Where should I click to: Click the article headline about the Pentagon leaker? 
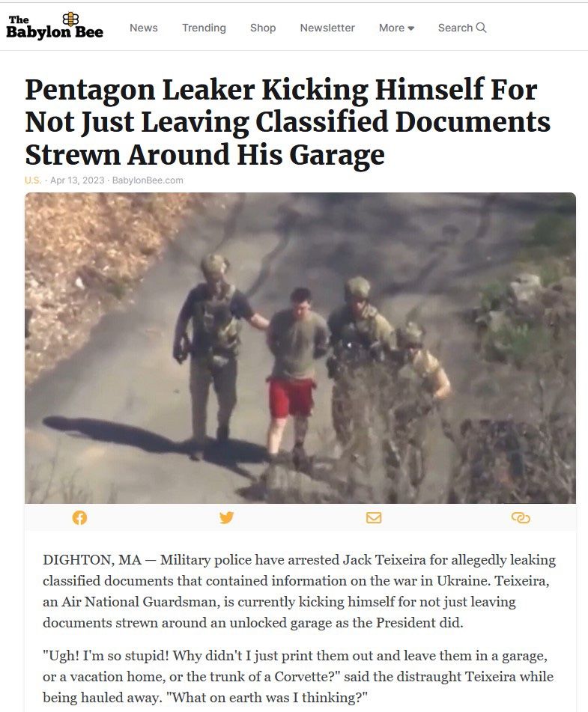point(287,122)
